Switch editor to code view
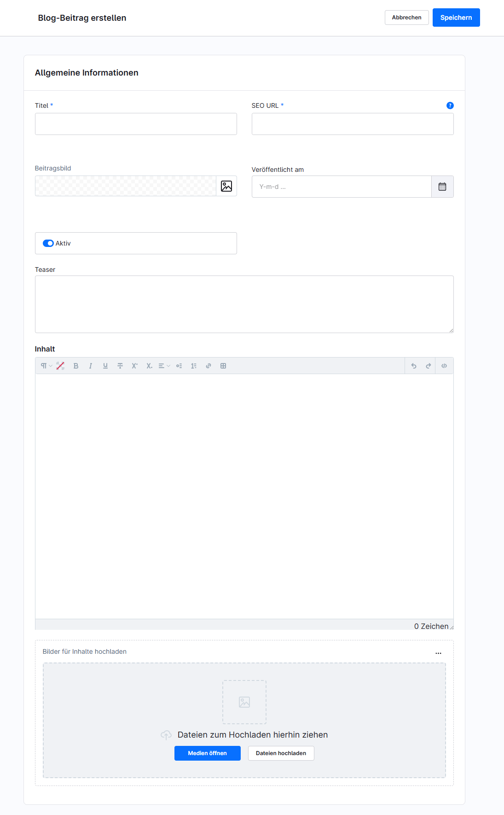Screen dimensions: 504x815 coord(444,366)
